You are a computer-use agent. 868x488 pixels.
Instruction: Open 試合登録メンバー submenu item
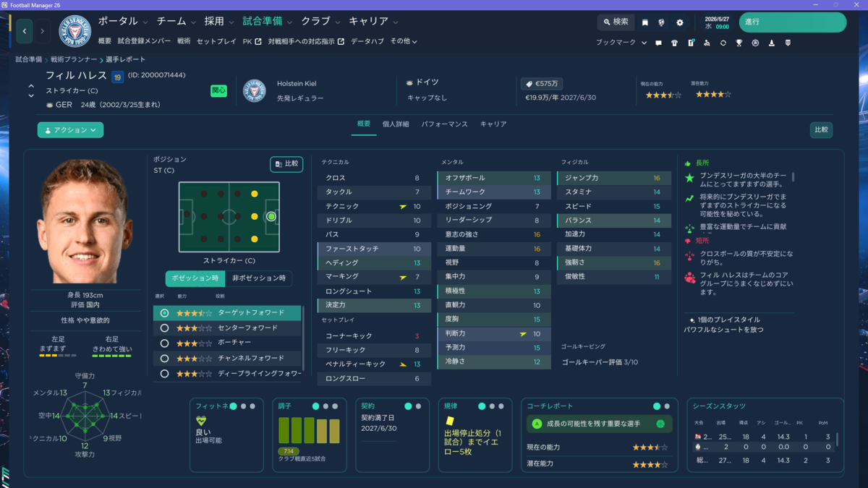tap(145, 41)
